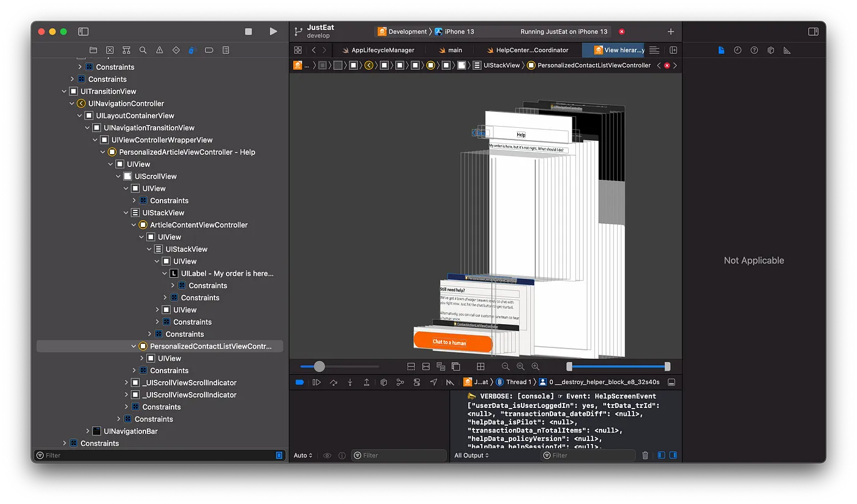
Task: Open the File inspector tab
Action: (721, 50)
